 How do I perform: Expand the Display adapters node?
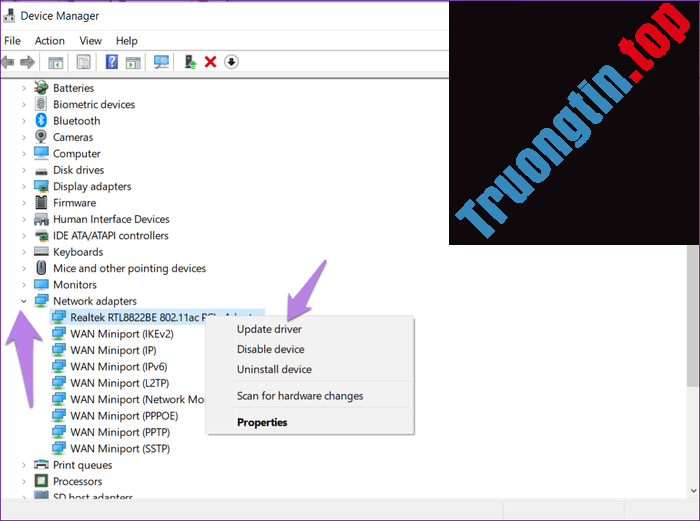pos(24,186)
